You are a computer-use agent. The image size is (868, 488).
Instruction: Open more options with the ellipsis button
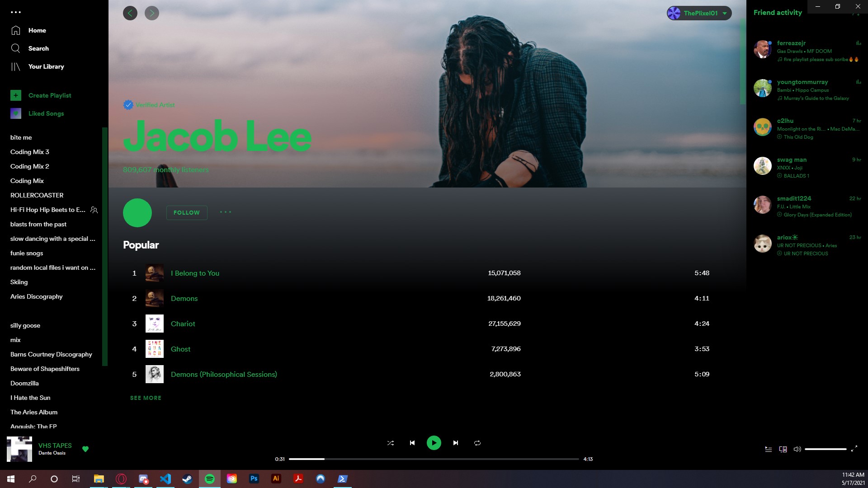click(225, 212)
